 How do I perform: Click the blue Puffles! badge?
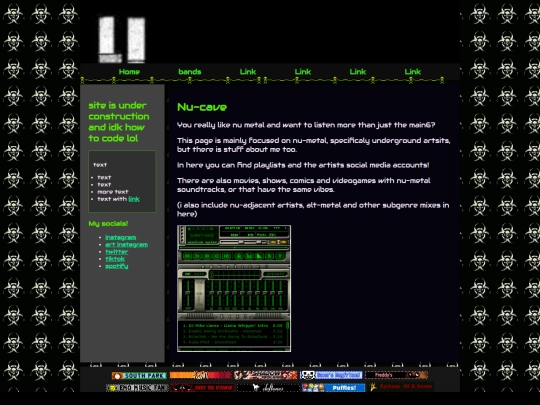click(x=334, y=388)
